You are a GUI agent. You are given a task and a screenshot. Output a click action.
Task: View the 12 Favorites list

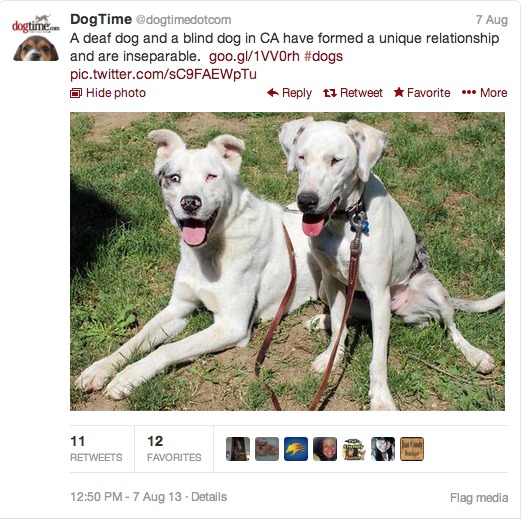[x=174, y=449]
